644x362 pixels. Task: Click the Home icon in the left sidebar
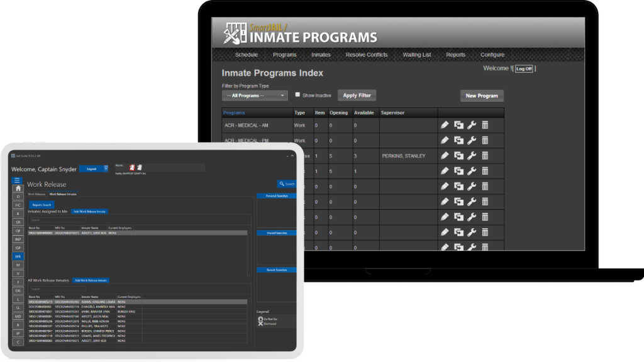click(18, 188)
